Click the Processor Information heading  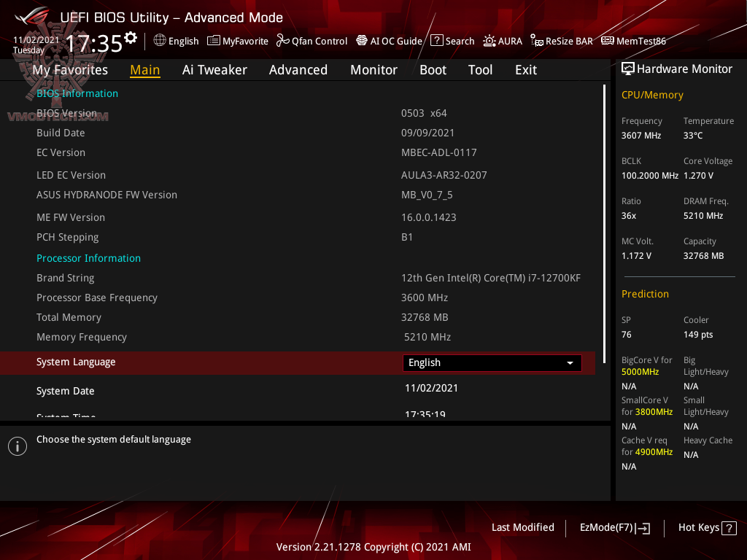(x=88, y=258)
